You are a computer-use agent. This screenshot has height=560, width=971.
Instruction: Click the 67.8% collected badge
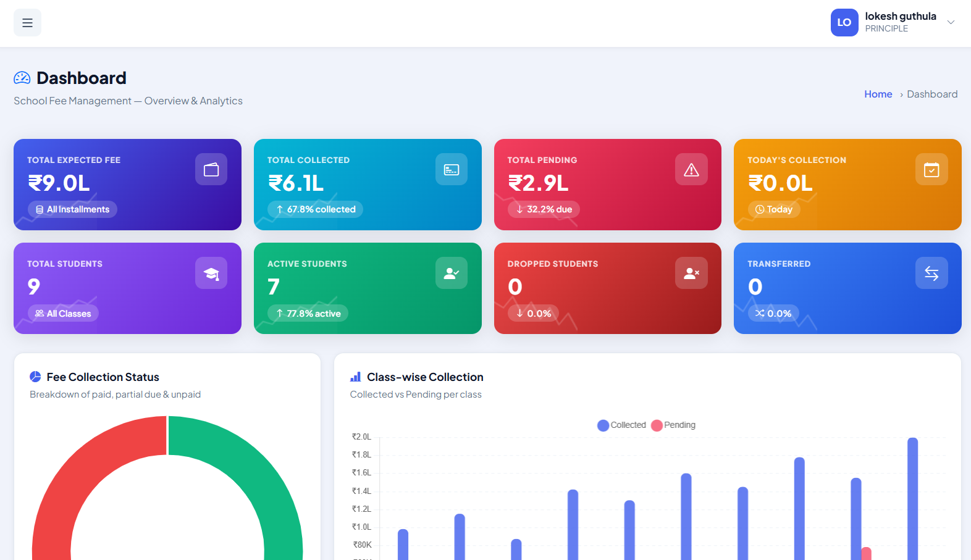click(x=315, y=209)
